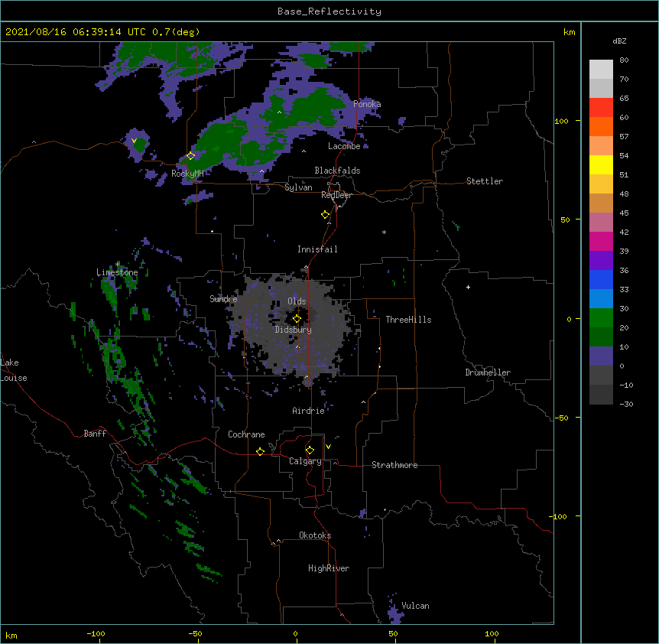Image resolution: width=659 pixels, height=644 pixels.
Task: Click the pink 42-45 dBZ legend swatch
Action: coord(601,222)
